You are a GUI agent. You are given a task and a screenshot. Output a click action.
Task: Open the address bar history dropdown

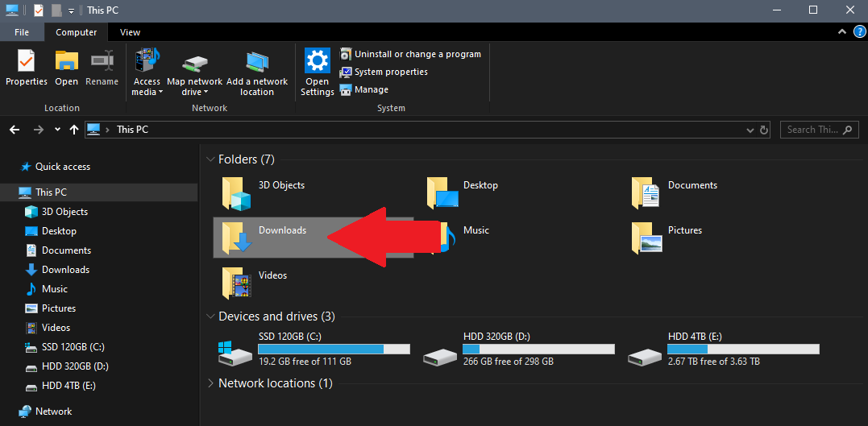[x=750, y=130]
